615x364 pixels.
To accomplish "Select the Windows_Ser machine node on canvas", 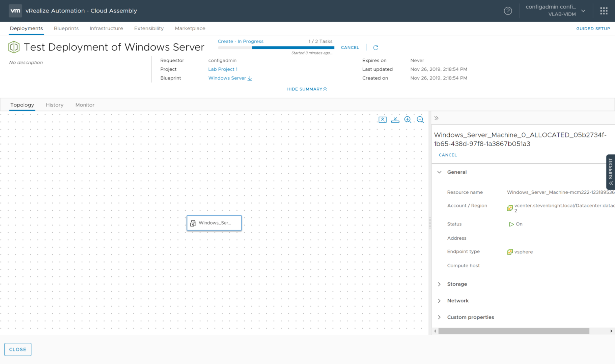I will [214, 223].
